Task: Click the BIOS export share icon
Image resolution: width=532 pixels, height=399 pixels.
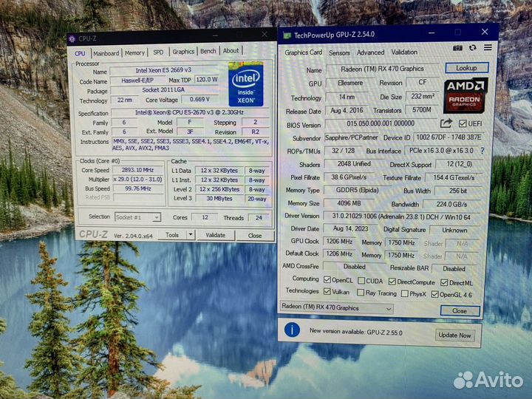Action: pos(446,123)
